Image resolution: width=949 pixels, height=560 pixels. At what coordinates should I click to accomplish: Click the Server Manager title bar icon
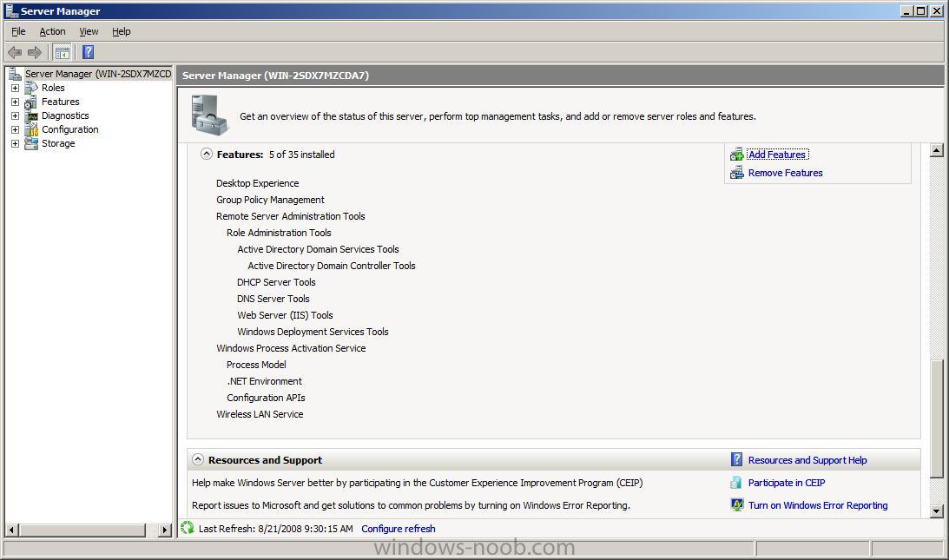pyautogui.click(x=11, y=10)
